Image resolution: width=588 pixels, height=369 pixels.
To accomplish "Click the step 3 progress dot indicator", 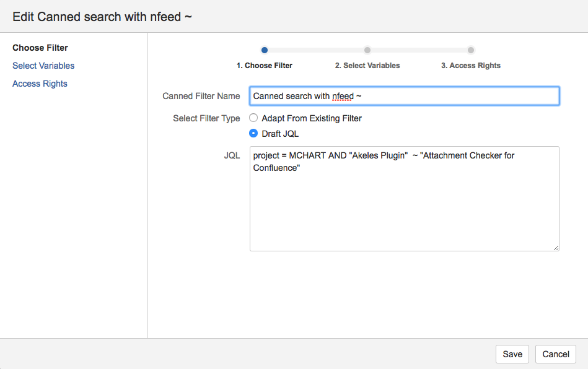I will [x=471, y=50].
